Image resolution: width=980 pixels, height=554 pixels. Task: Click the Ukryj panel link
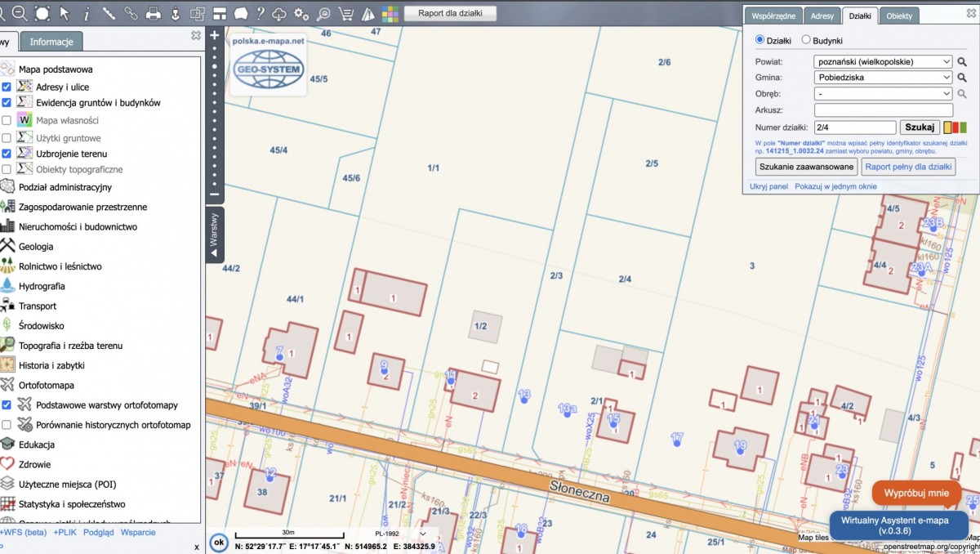click(x=768, y=186)
